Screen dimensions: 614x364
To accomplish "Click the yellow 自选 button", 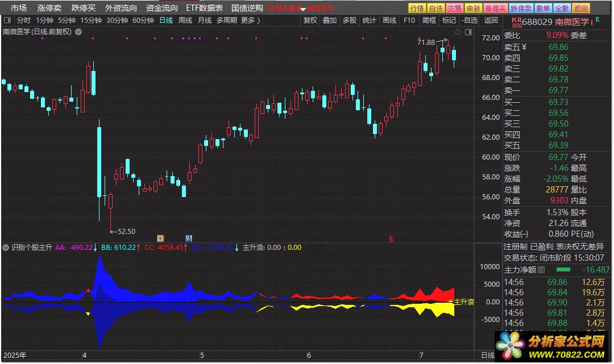I will coord(436,8).
